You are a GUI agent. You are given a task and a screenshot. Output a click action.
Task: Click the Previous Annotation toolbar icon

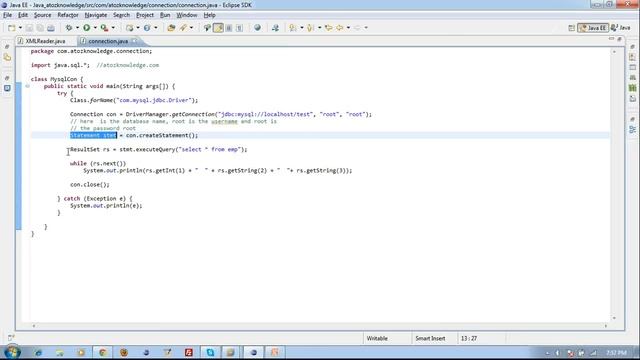point(310,28)
